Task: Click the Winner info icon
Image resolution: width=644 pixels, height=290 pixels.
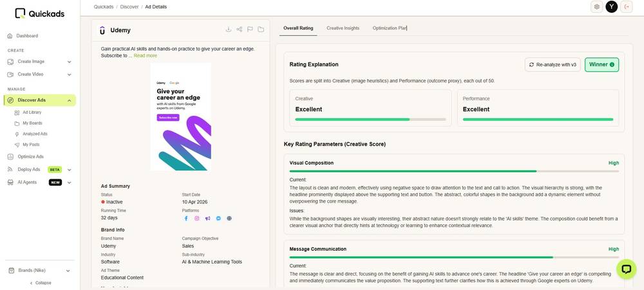Action: 612,65
